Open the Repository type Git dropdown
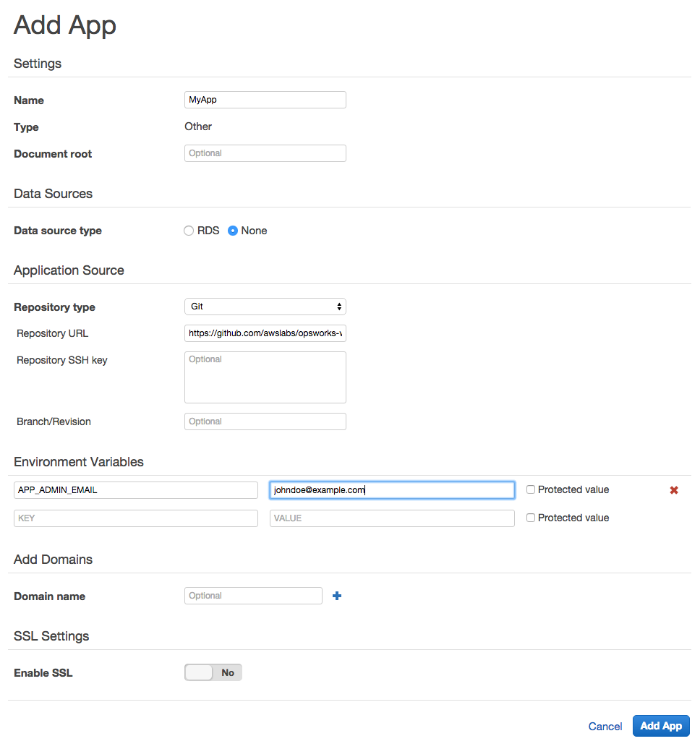This screenshot has height=749, width=700. [x=265, y=307]
